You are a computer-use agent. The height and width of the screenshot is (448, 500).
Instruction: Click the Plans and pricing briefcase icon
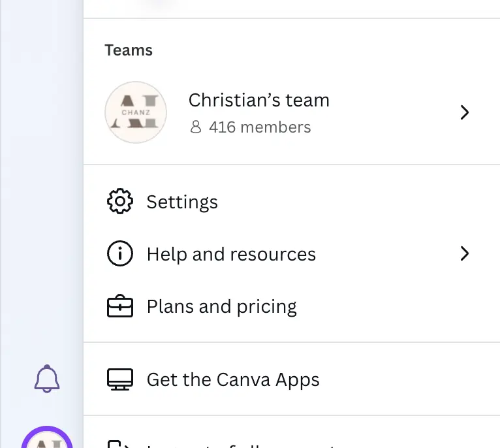120,306
